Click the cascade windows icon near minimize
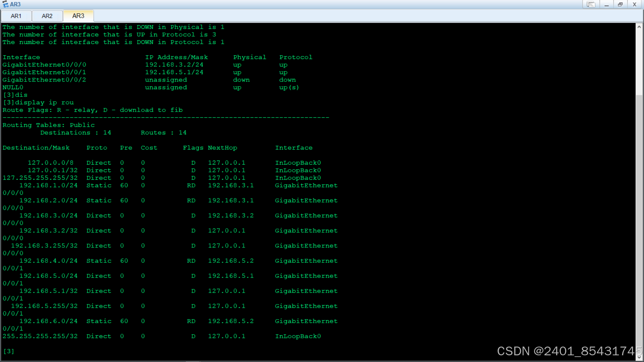This screenshot has width=644, height=362. (x=591, y=4)
